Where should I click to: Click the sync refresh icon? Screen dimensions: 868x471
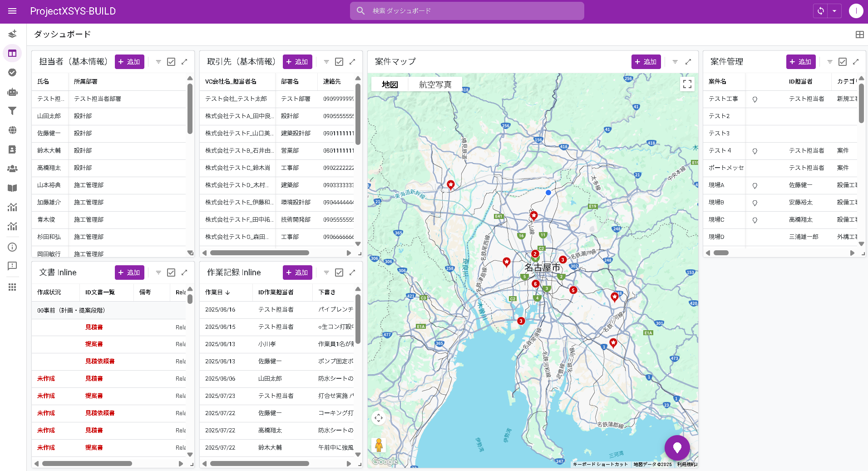820,11
